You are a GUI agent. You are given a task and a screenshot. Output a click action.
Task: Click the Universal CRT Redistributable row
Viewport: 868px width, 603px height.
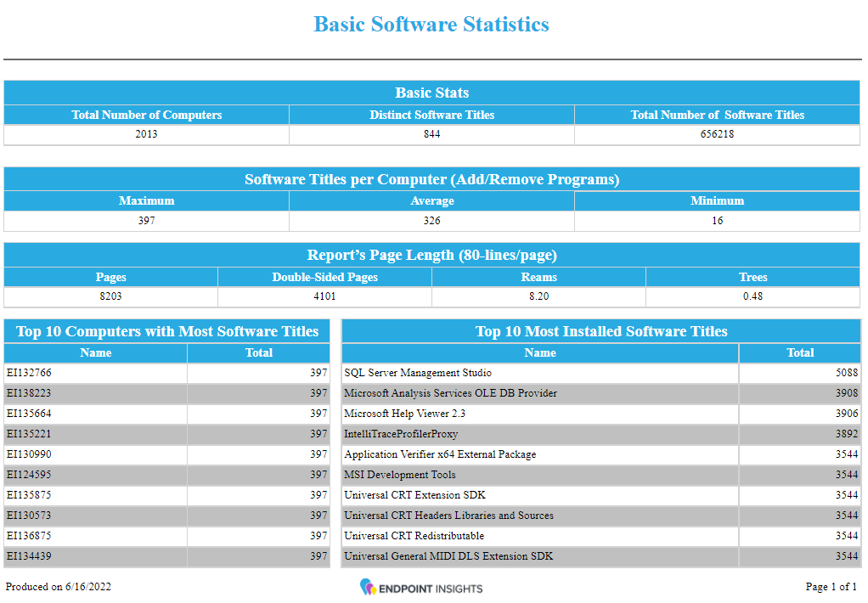point(399,536)
